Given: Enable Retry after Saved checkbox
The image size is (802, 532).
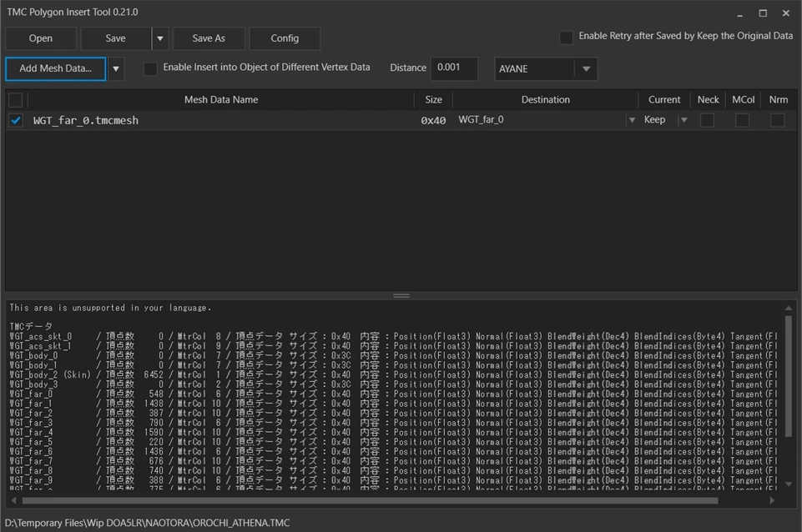Looking at the screenshot, I should pos(566,38).
